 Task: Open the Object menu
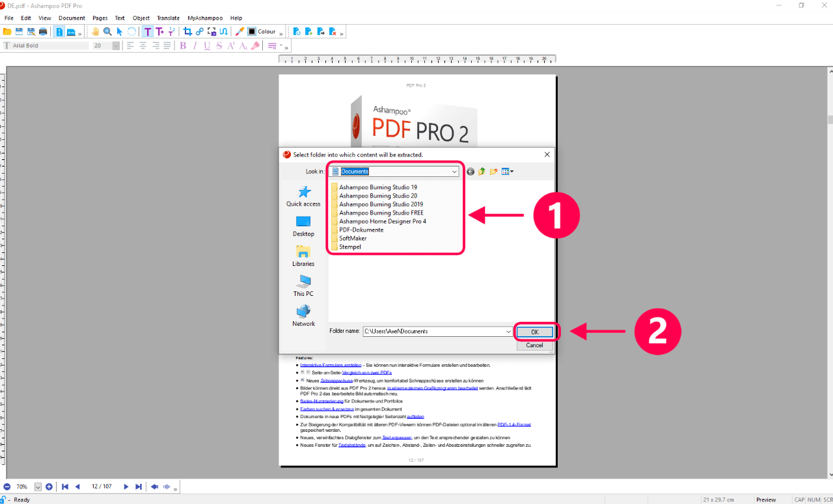[x=141, y=18]
